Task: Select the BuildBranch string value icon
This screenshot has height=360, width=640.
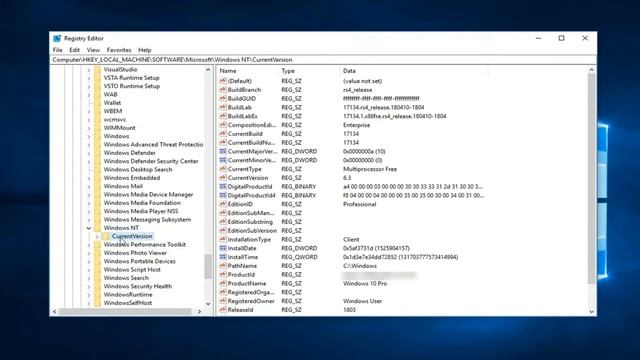Action: (223, 90)
